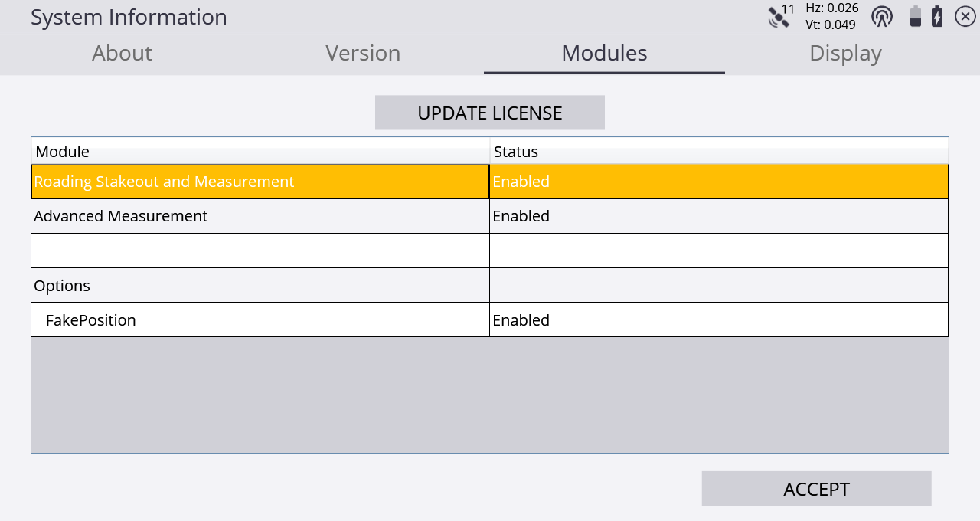Open the correction radio signal icon
980x521 pixels.
click(882, 16)
